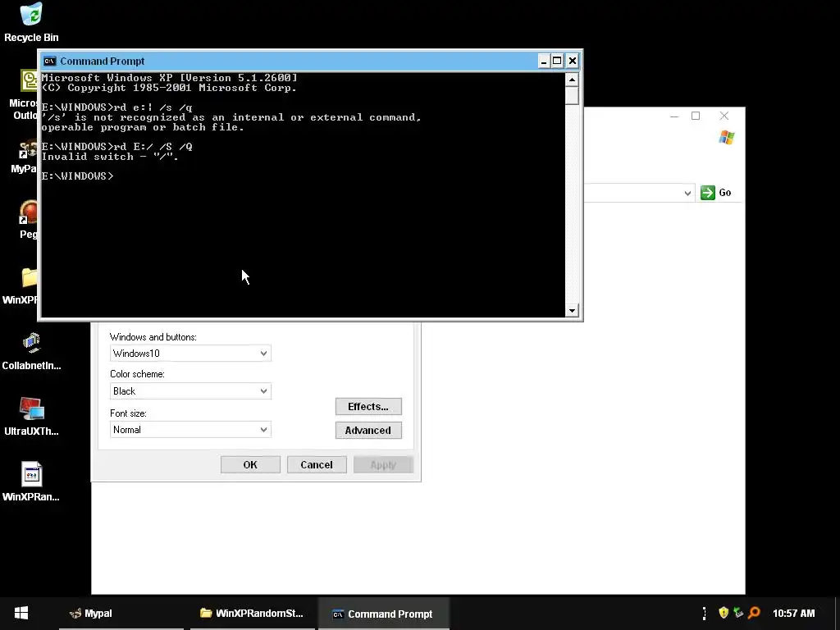Select the WinXPRan... file desktop icon

(x=31, y=482)
